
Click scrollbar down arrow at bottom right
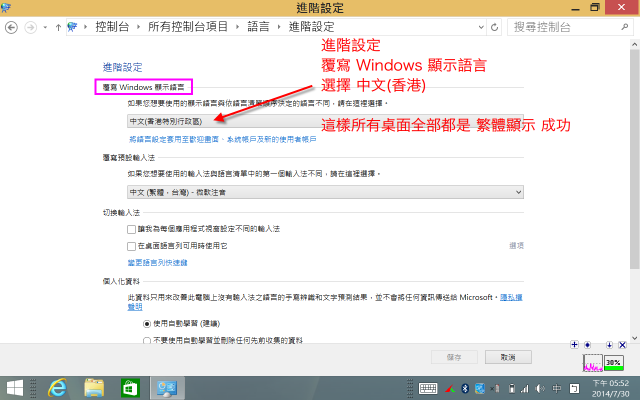coord(634,338)
